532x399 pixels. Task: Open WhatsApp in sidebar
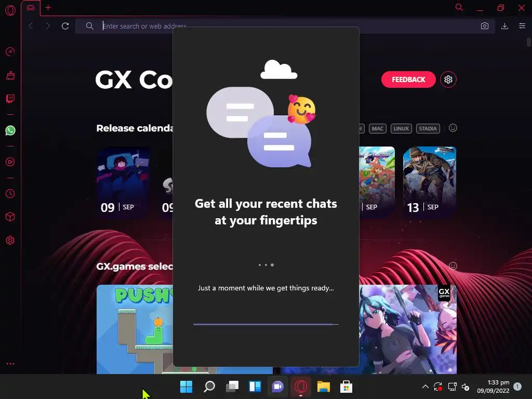coord(10,130)
